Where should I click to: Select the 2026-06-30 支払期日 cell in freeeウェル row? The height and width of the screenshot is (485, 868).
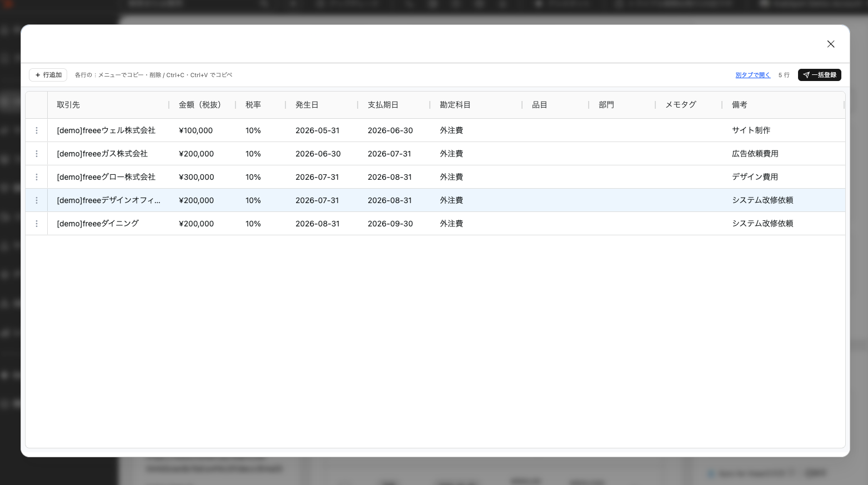394,130
